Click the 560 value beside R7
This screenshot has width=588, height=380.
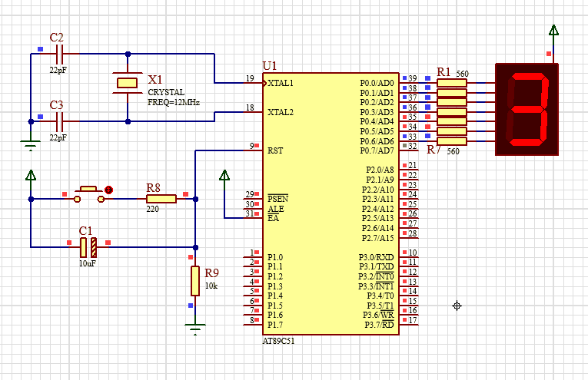tap(453, 152)
